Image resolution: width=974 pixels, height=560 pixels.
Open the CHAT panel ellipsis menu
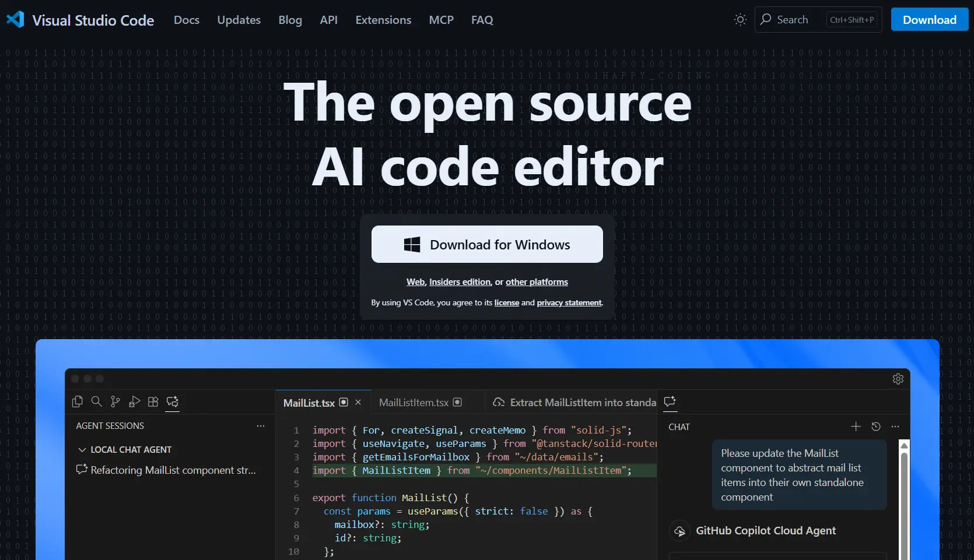(895, 426)
